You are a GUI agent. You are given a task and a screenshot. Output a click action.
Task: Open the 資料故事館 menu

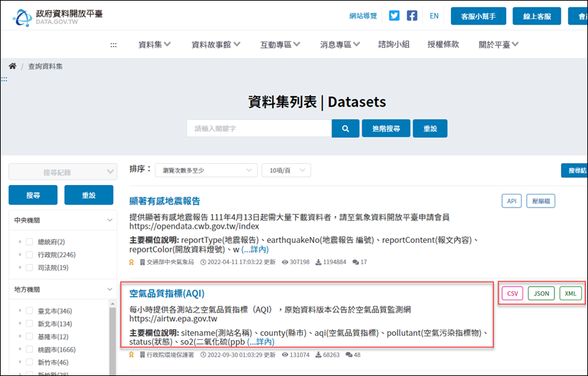click(216, 44)
